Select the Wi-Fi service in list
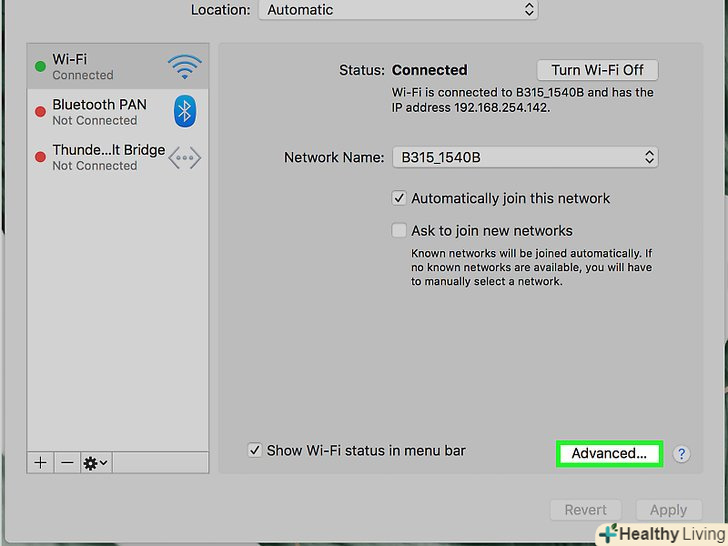The width and height of the screenshot is (728, 546). (118, 66)
